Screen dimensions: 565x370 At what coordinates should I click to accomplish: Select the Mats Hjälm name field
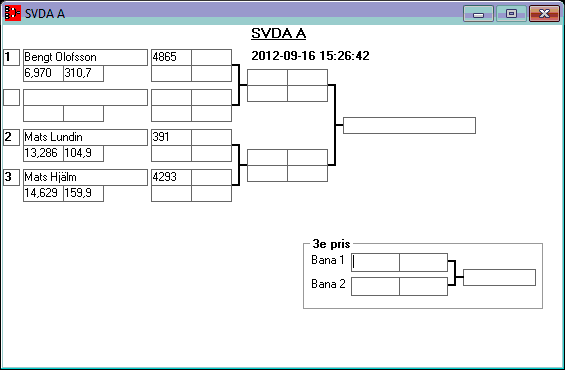pyautogui.click(x=85, y=177)
